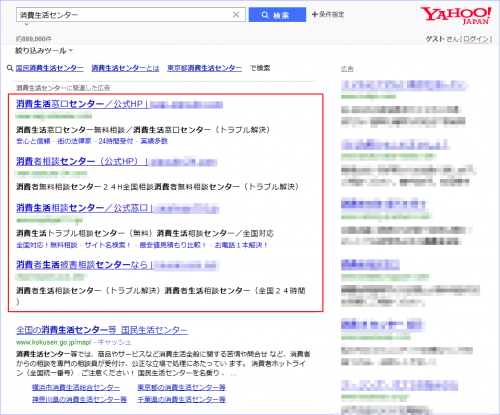Click the 全国対応！無料相談 sublink
This screenshot has height=415, width=500.
point(47,245)
